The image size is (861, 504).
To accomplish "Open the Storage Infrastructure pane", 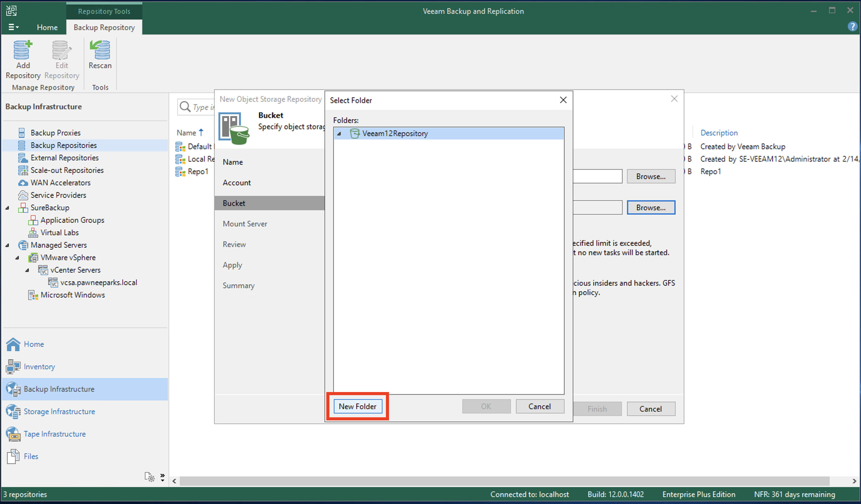I will pos(60,411).
